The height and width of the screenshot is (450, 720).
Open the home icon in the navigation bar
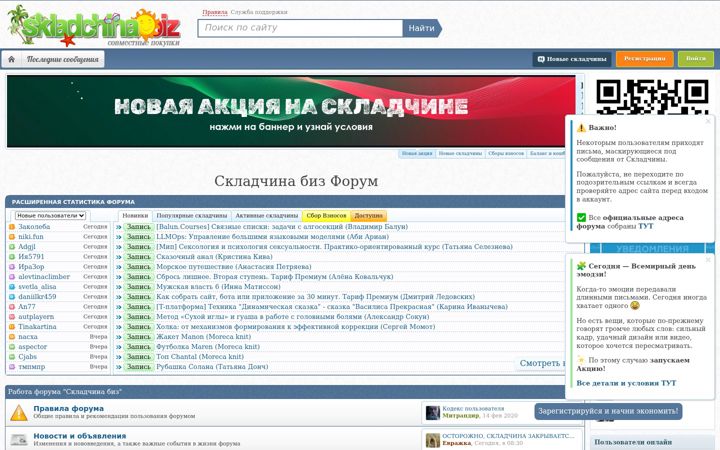tap(11, 59)
